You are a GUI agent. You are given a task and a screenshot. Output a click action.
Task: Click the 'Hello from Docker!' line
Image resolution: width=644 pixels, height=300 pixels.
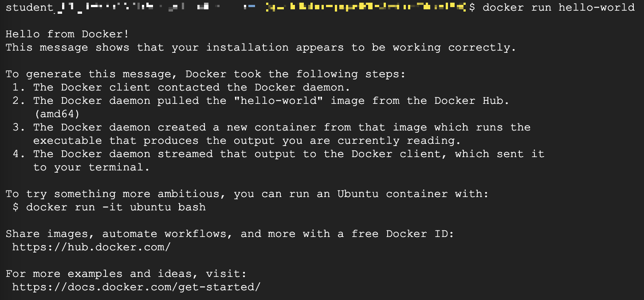tap(67, 34)
